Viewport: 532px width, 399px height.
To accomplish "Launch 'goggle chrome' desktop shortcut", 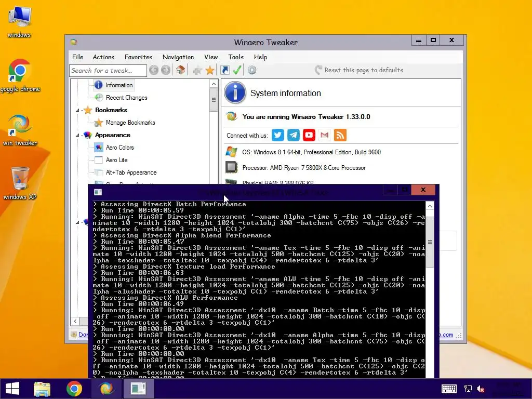I will click(x=20, y=76).
